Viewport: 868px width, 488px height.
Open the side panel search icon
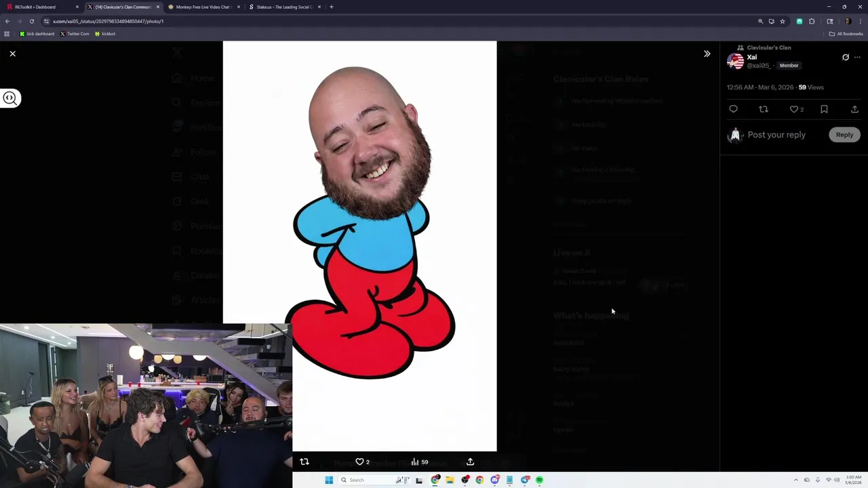click(829, 21)
